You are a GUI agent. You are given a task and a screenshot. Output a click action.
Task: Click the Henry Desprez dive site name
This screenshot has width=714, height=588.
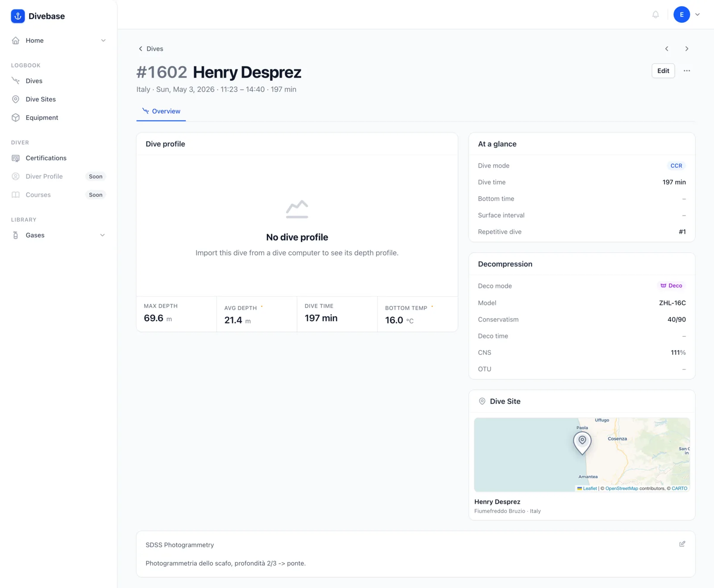click(497, 501)
